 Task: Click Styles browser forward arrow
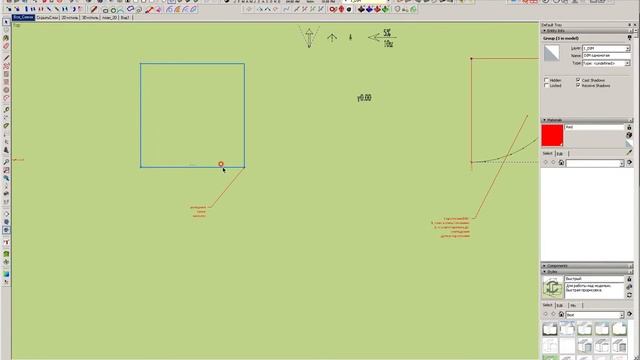[x=553, y=315]
